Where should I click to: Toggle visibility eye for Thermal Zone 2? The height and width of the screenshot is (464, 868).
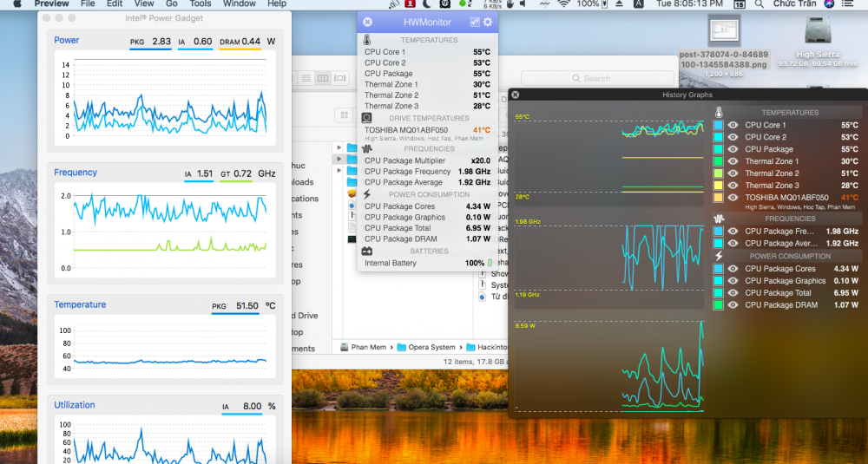(x=733, y=173)
